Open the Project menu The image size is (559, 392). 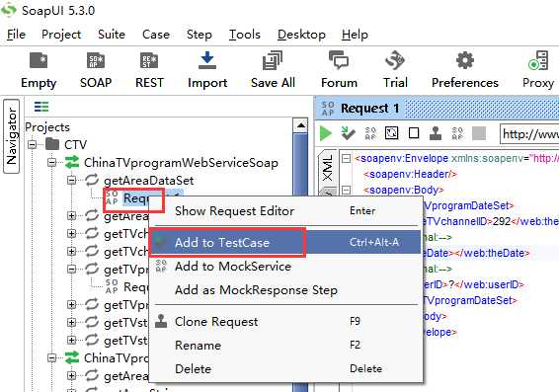[61, 35]
